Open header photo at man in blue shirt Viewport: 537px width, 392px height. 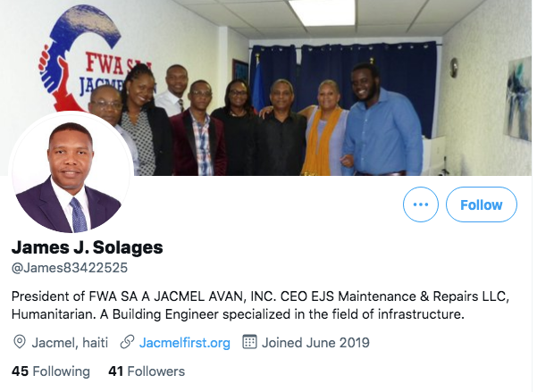tap(382, 120)
